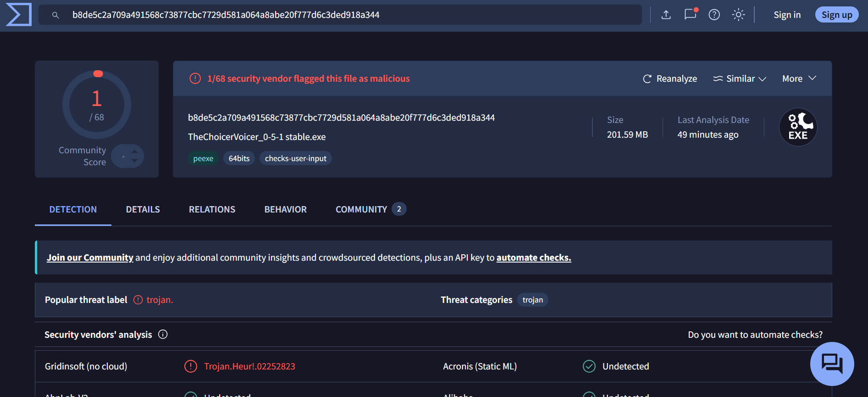This screenshot has height=397, width=868.
Task: Click the Trojan.Heur!.02252823 detection result
Action: pyautogui.click(x=249, y=366)
